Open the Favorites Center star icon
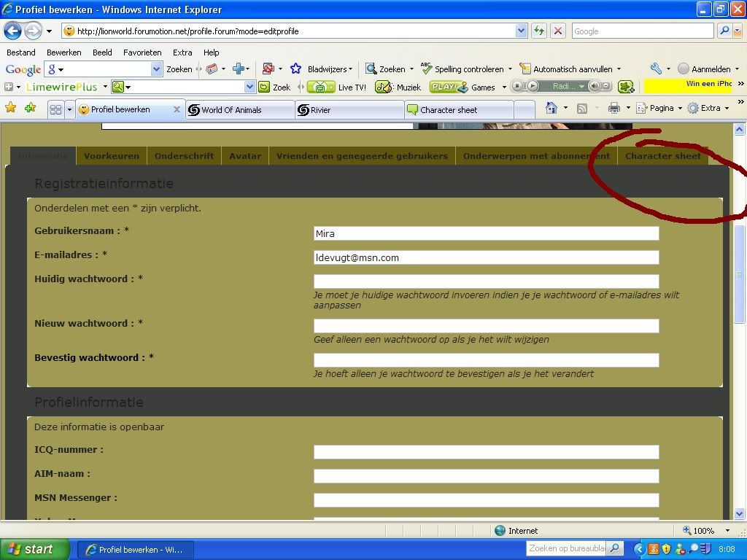The height and width of the screenshot is (560, 747). coord(10,108)
